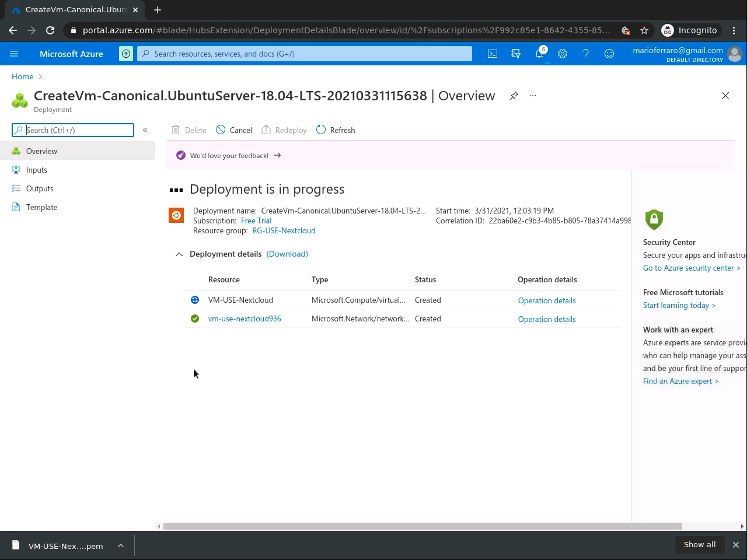This screenshot has height=560, width=747.
Task: Open the feedback smiley icon
Action: 609,54
